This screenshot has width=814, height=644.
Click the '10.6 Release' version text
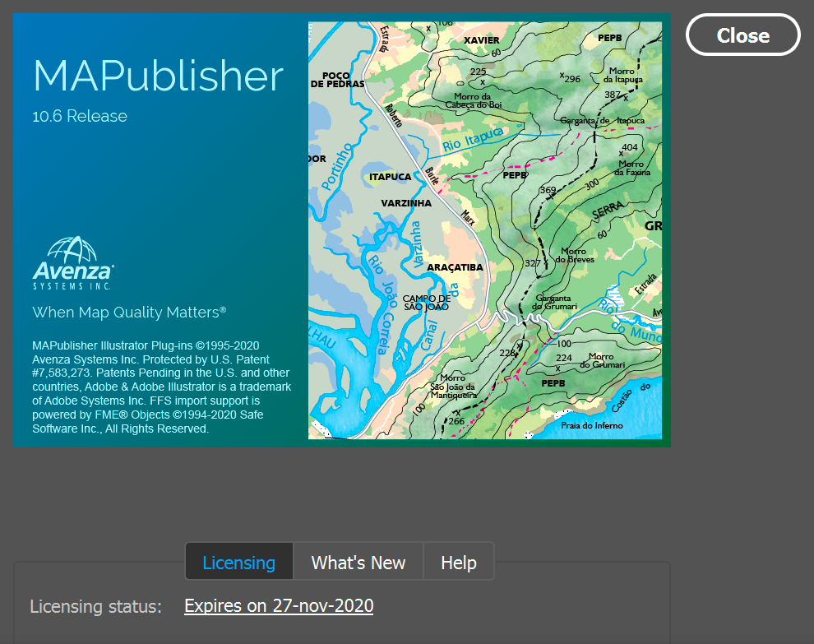click(x=80, y=116)
